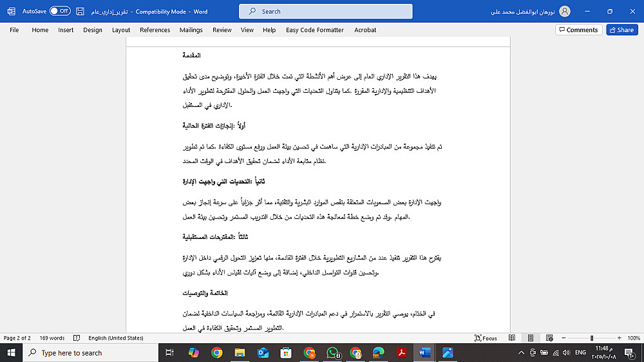The width and height of the screenshot is (644, 362).
Task: Click the Save icon in the title bar
Action: click(80, 12)
